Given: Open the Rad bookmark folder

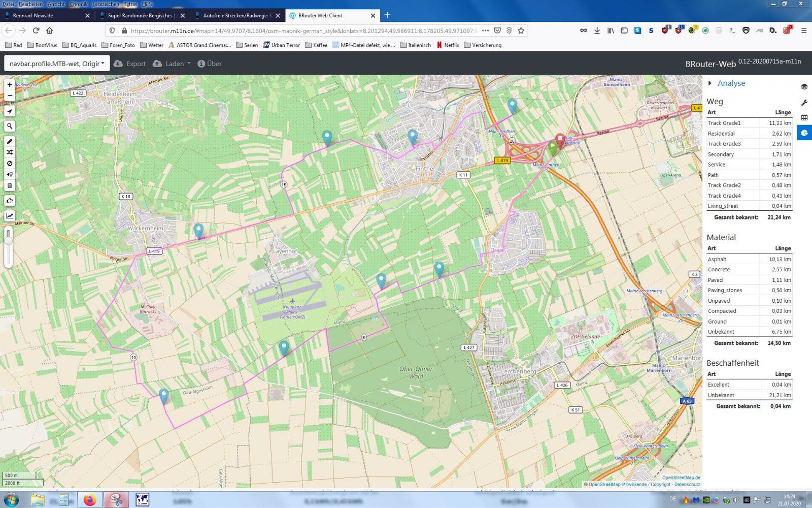Looking at the screenshot, I should pyautogui.click(x=13, y=45).
